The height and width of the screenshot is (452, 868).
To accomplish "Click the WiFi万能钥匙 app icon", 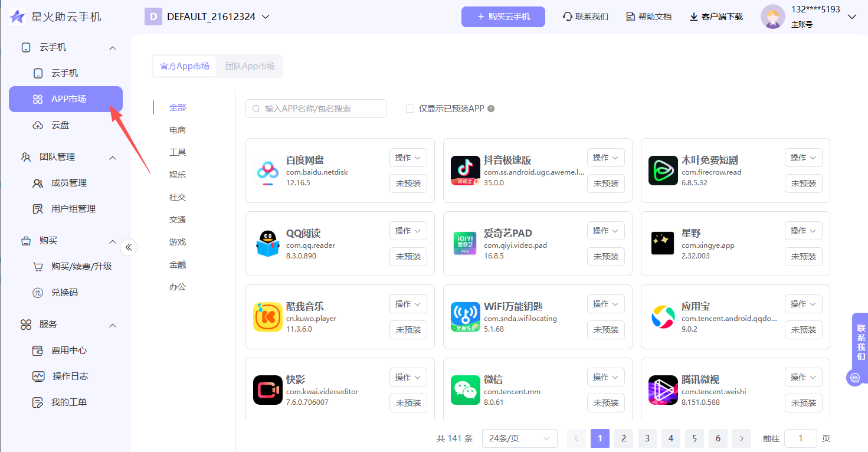I will click(466, 317).
